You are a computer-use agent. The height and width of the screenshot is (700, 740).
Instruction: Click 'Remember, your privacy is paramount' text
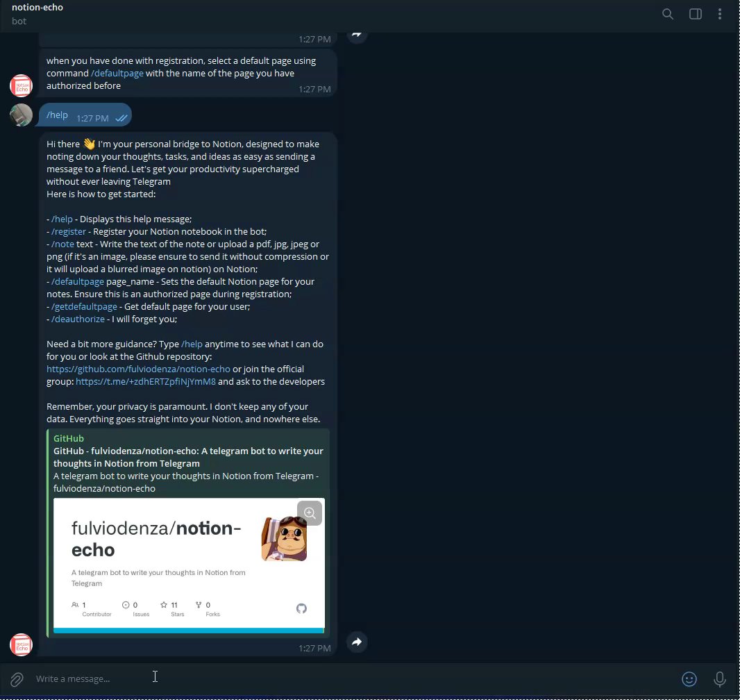(126, 406)
